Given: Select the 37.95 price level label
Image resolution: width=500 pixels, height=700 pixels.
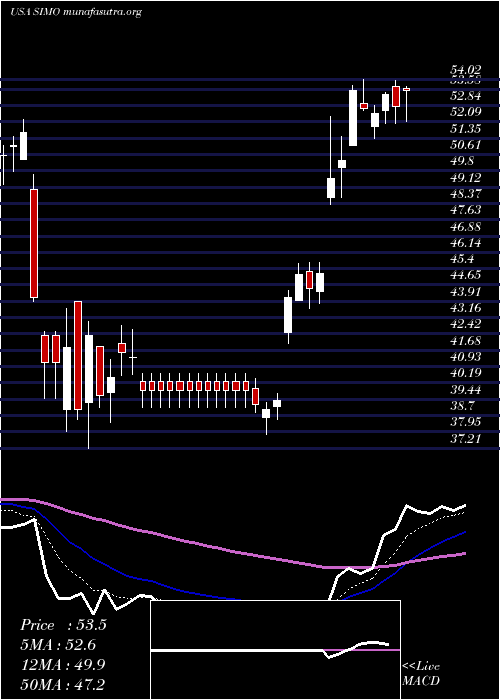Looking at the screenshot, I should point(466,422).
